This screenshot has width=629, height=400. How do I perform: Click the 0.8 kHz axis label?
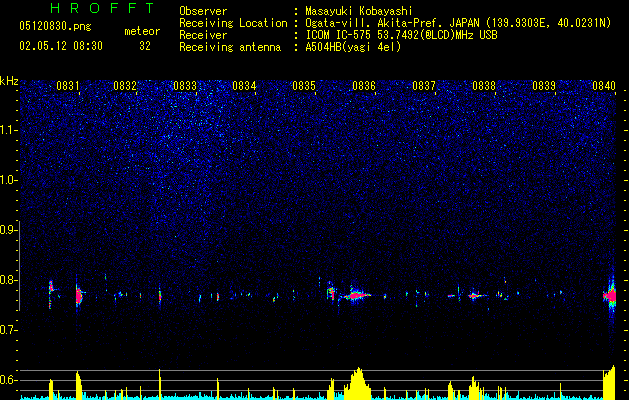(9, 280)
